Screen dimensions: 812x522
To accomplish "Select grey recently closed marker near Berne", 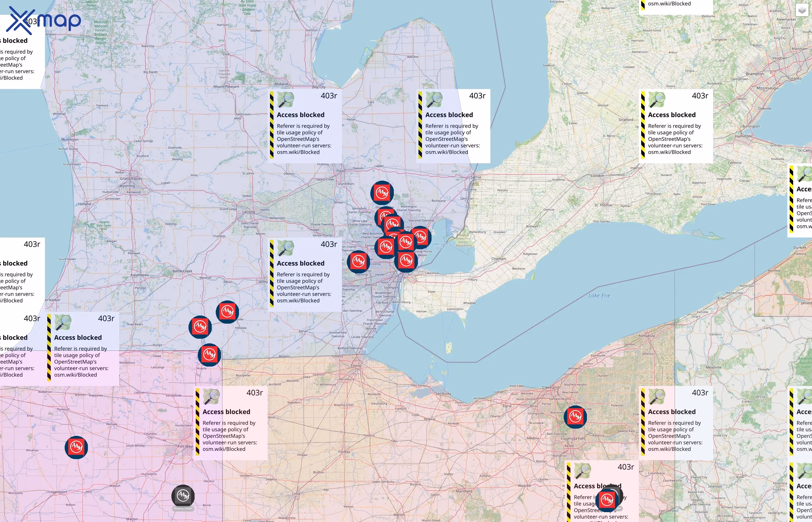I will tap(183, 496).
